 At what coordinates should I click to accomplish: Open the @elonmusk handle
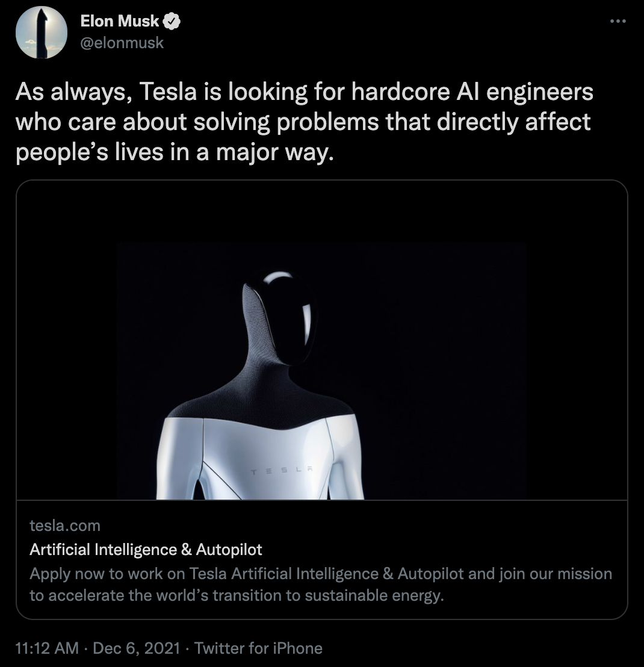pyautogui.click(x=120, y=42)
